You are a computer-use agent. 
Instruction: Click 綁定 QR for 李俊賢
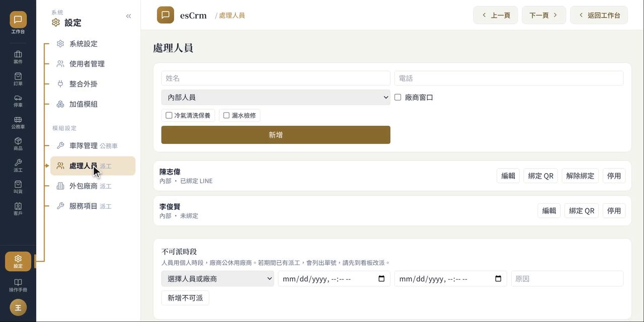click(582, 211)
